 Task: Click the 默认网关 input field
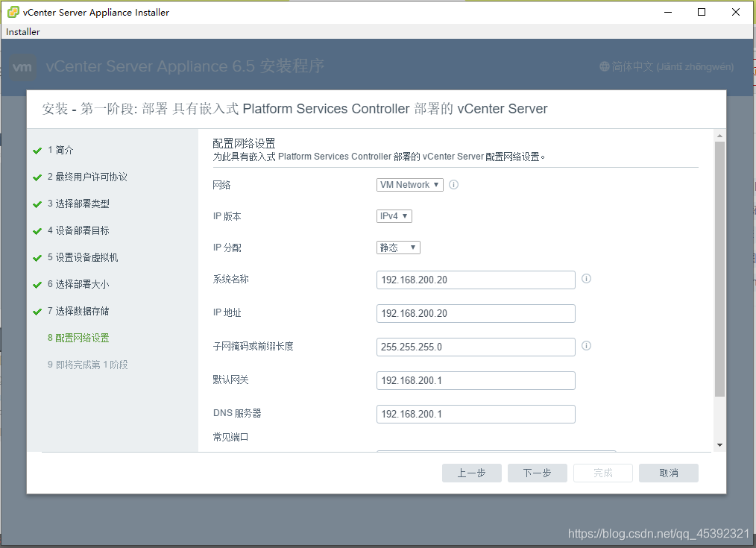click(x=476, y=380)
